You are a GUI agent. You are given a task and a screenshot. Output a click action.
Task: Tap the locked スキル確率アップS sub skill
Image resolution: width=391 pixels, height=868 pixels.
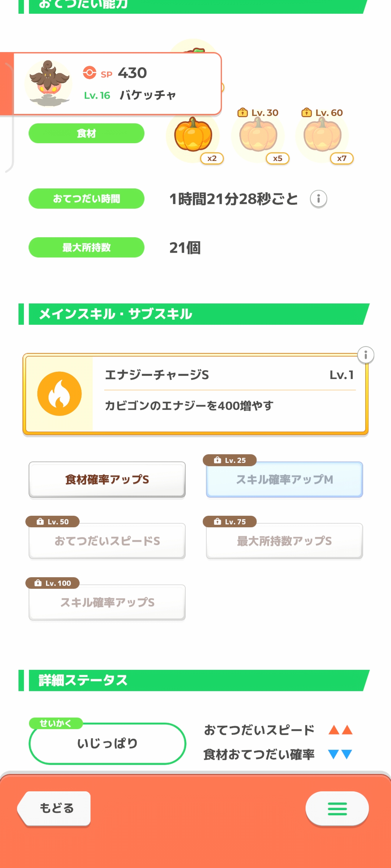(x=107, y=603)
